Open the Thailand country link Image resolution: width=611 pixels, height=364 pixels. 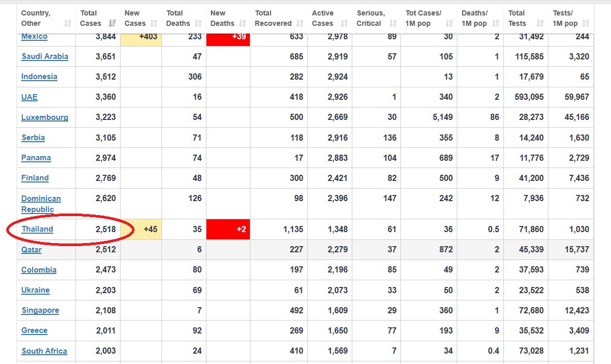(x=37, y=229)
